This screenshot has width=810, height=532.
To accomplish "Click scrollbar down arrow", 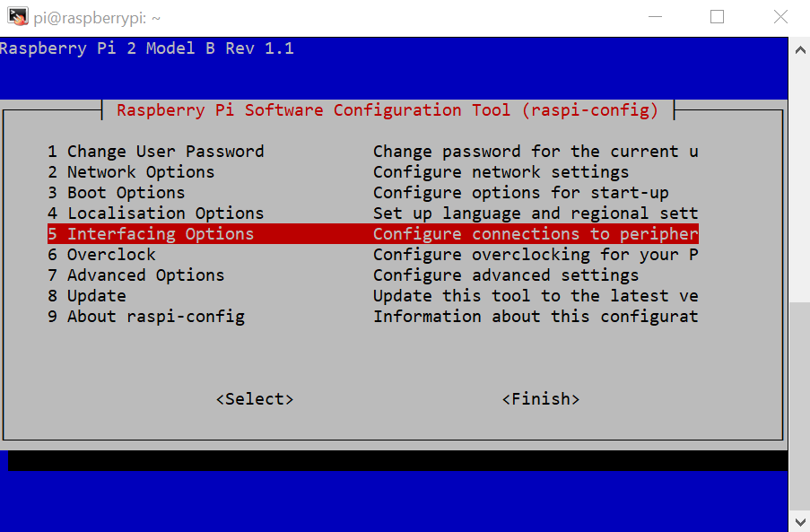I will pyautogui.click(x=799, y=520).
